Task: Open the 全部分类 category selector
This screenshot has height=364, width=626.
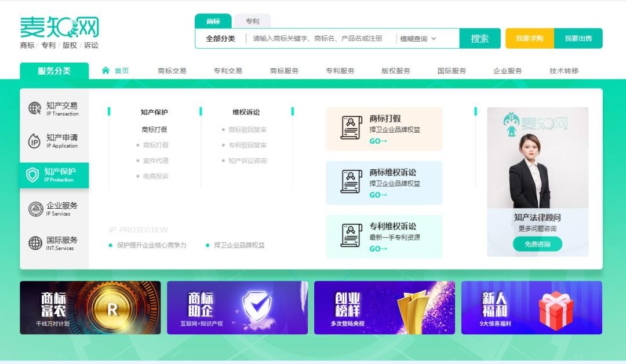Action: [x=220, y=39]
